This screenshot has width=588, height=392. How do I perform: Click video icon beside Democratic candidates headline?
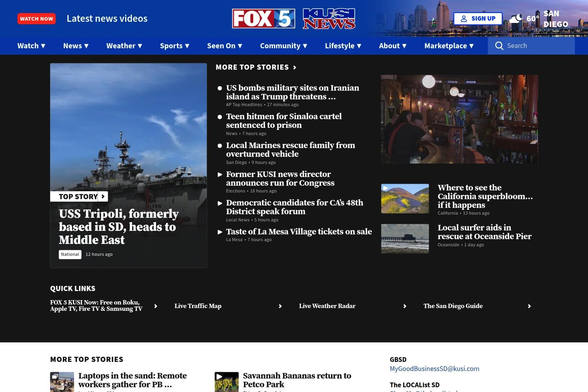220,203
